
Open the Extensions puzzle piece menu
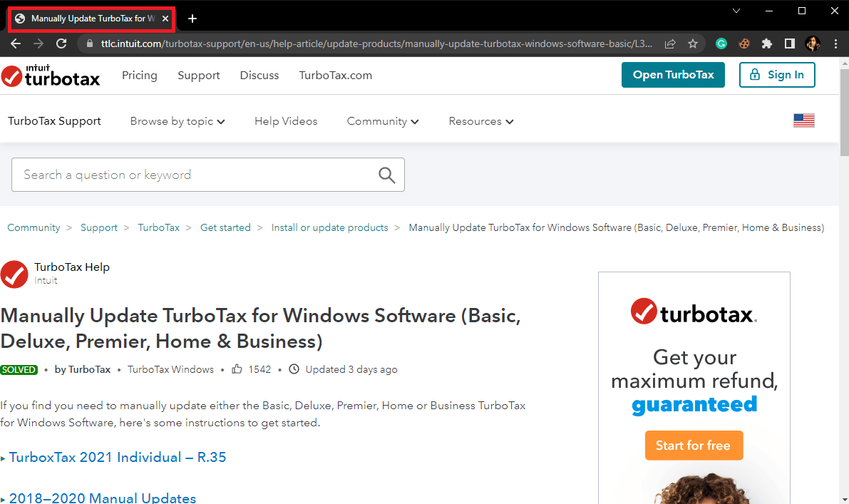[x=767, y=44]
